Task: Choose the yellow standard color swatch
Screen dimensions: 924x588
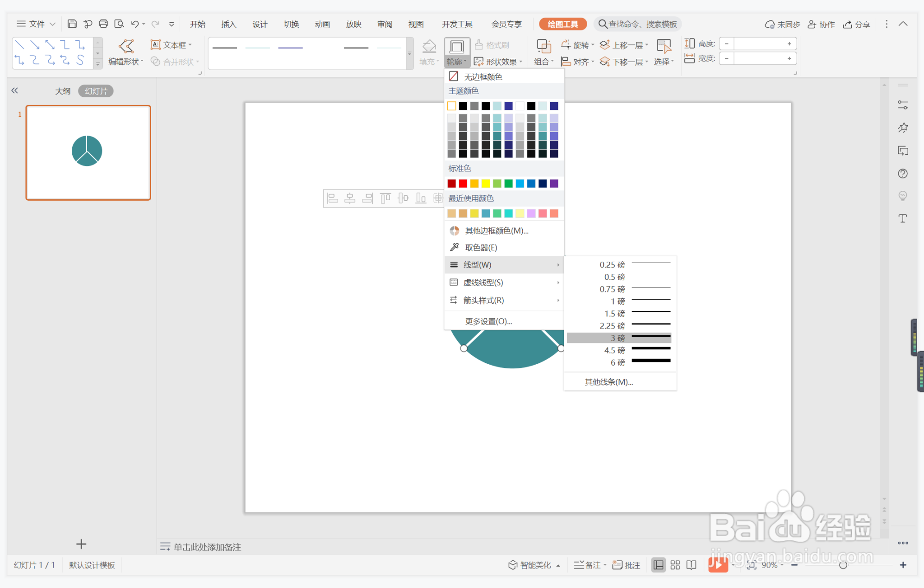Action: click(486, 183)
